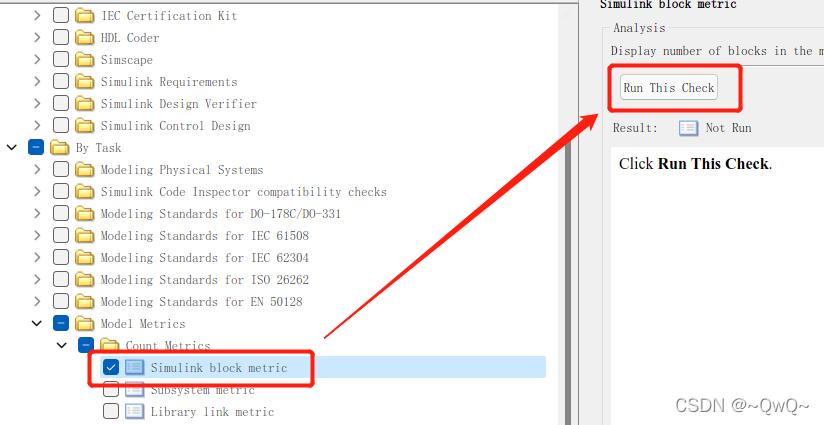Uncheck the Simulink block metric checkbox
Screen dimensions: 824x425
coord(111,367)
